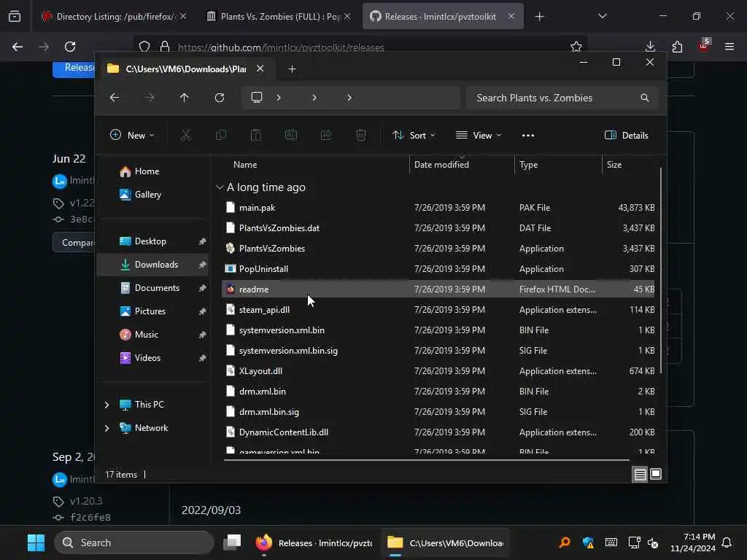
Task: Click the Firefox shield tracking protection icon
Action: pyautogui.click(x=144, y=47)
